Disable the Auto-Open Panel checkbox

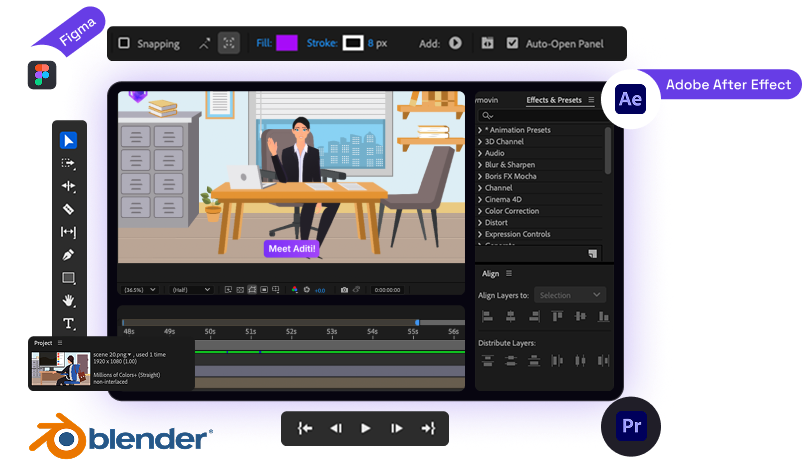[513, 44]
